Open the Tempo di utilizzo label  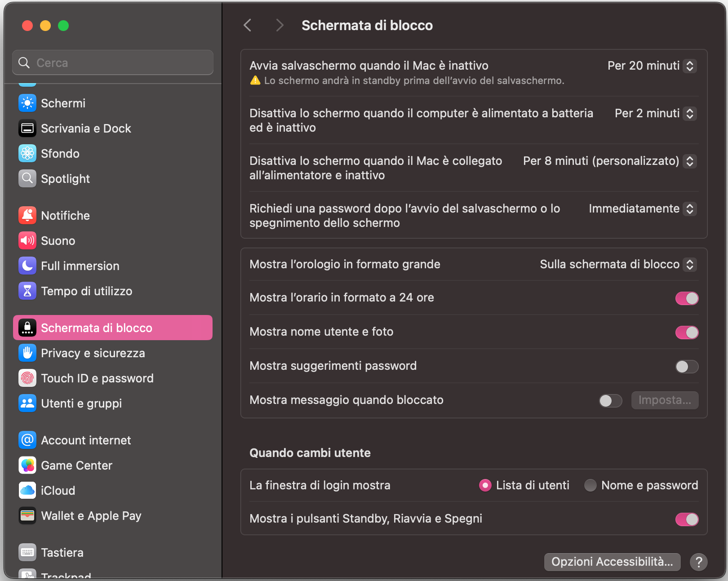[x=86, y=291]
